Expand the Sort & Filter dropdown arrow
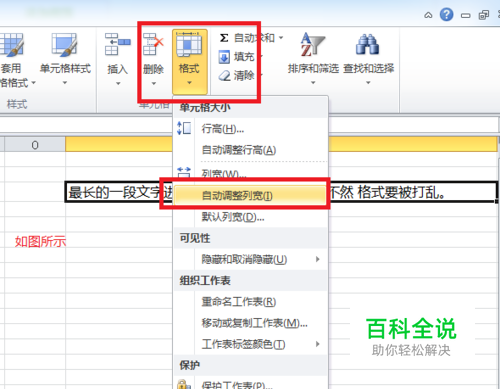Viewport: 500px width, 389px height. pyautogui.click(x=313, y=83)
